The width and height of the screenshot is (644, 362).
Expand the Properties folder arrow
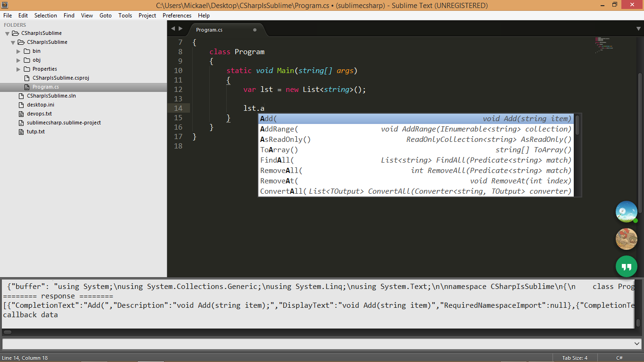(x=19, y=69)
